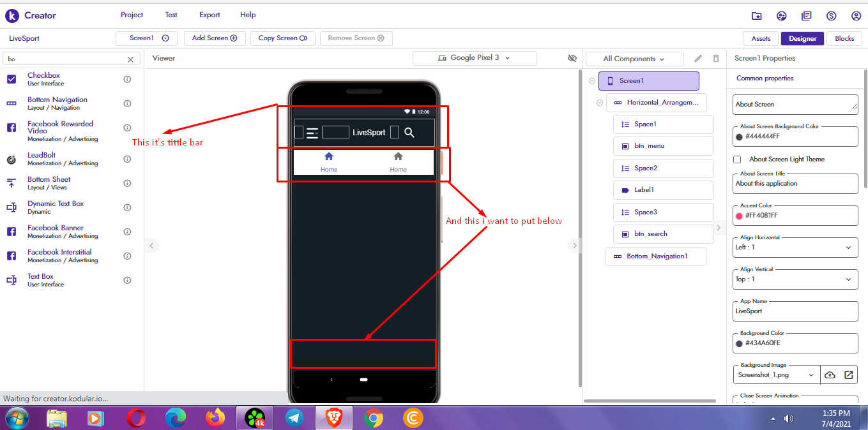Image resolution: width=868 pixels, height=430 pixels.
Task: Collapse the Horizontal_Arrangement tree node
Action: [599, 103]
